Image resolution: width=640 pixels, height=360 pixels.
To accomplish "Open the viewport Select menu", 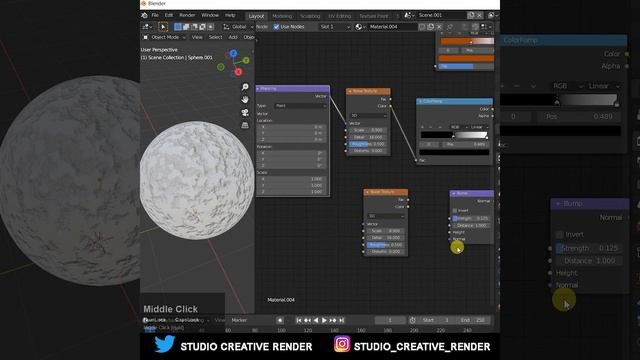I will (x=216, y=38).
